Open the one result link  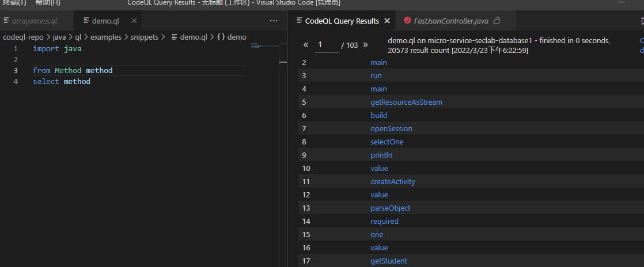click(x=377, y=235)
